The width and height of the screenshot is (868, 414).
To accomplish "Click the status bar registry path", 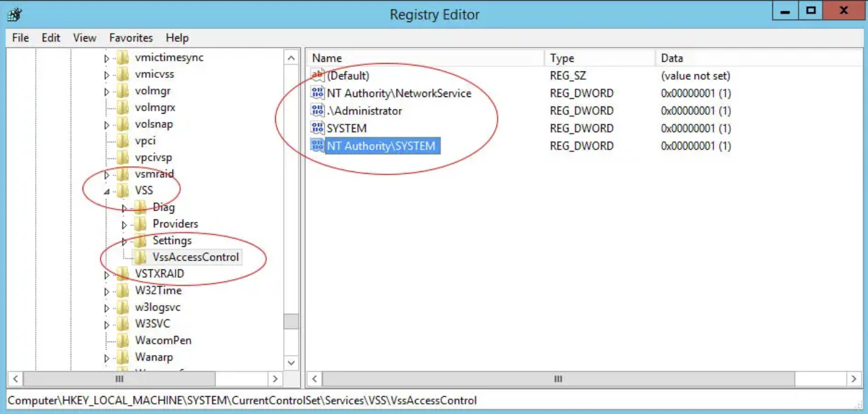I will [242, 400].
